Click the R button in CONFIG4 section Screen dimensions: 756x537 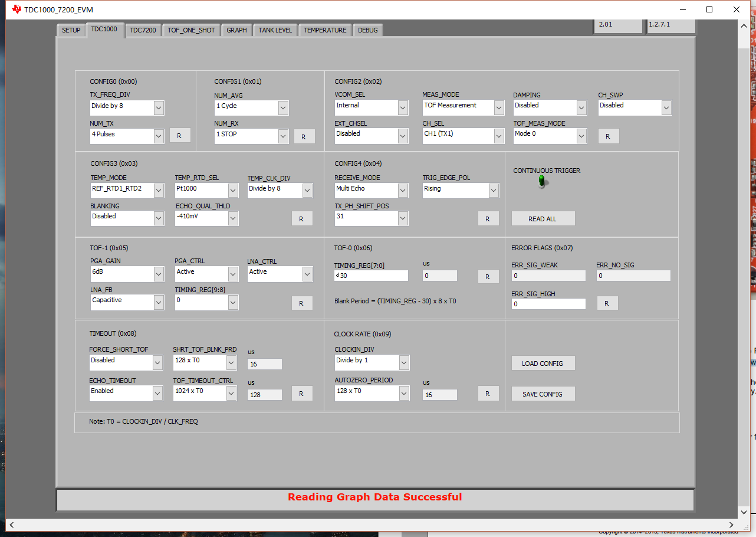point(488,218)
